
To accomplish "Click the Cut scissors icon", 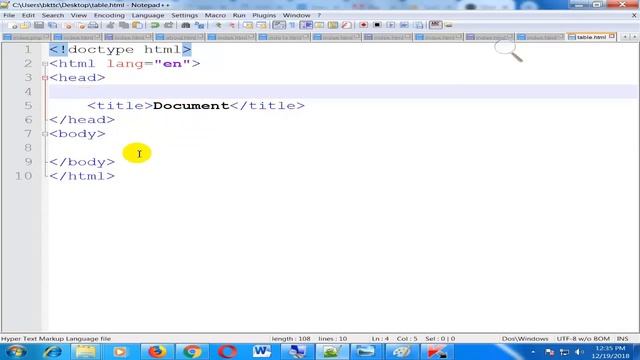I will 110,25.
